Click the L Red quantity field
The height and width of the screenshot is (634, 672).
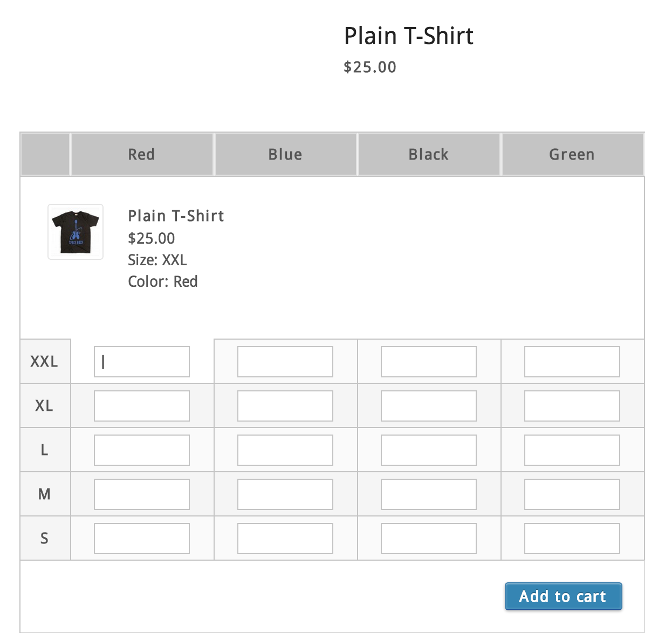[x=142, y=450]
